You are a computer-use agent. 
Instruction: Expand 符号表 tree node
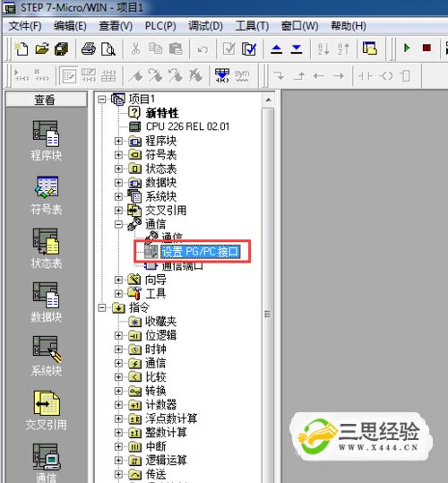point(118,155)
